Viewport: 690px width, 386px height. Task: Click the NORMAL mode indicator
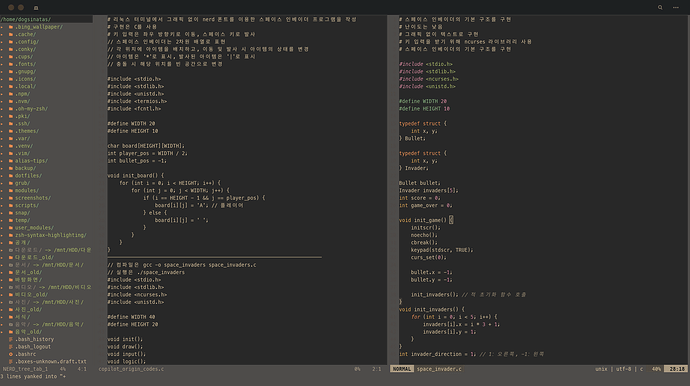pyautogui.click(x=401, y=369)
